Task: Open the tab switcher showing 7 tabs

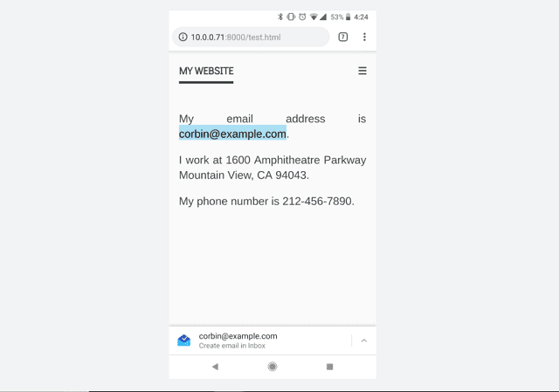Action: 342,37
